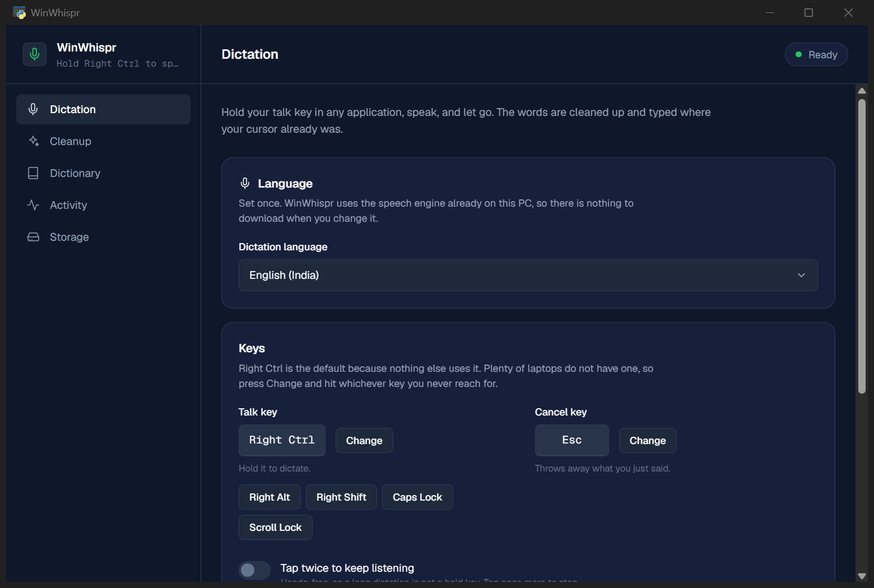Open the Cleanup page

click(x=103, y=141)
